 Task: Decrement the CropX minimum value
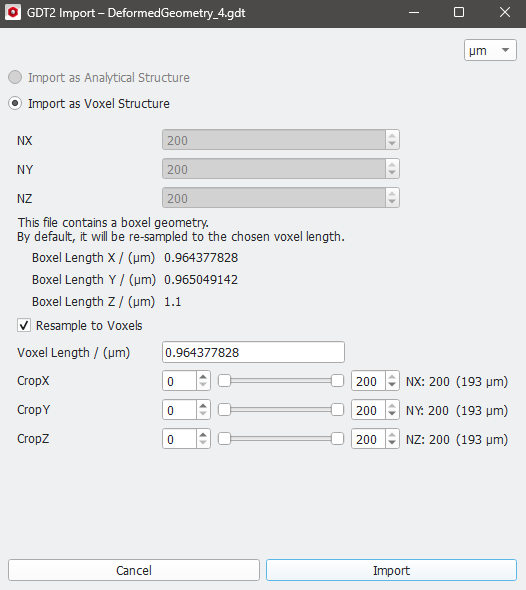click(203, 385)
